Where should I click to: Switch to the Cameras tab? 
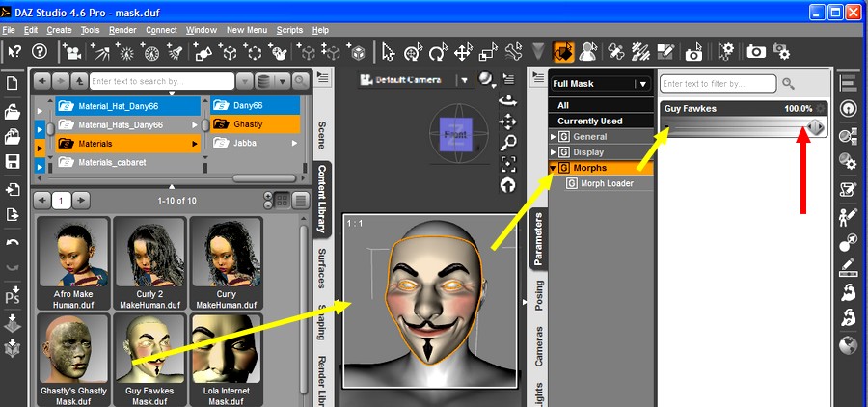coord(538,346)
